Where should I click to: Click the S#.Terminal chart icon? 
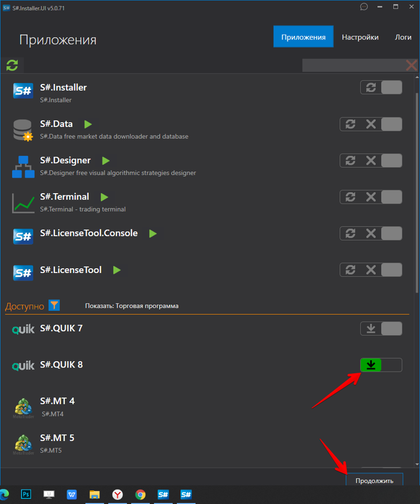[23, 203]
